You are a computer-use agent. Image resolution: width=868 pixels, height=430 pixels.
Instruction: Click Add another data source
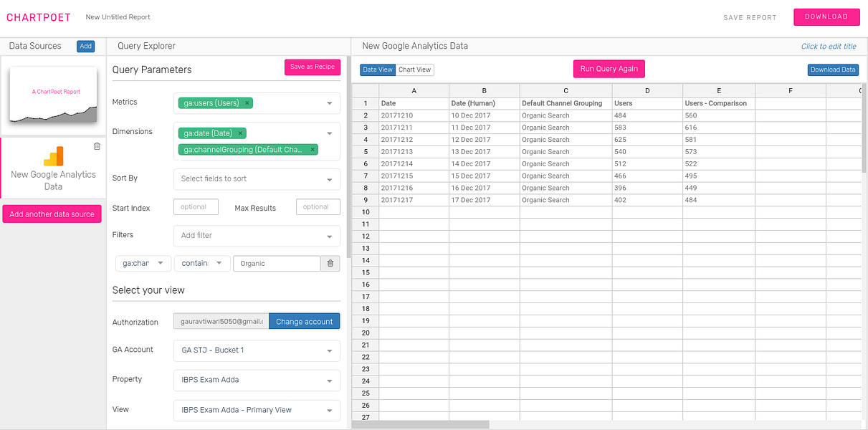52,214
